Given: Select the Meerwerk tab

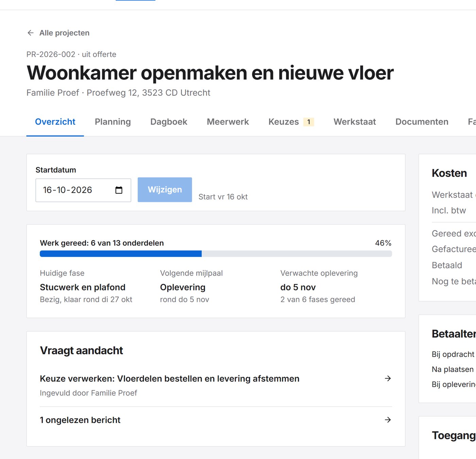Looking at the screenshot, I should [228, 122].
